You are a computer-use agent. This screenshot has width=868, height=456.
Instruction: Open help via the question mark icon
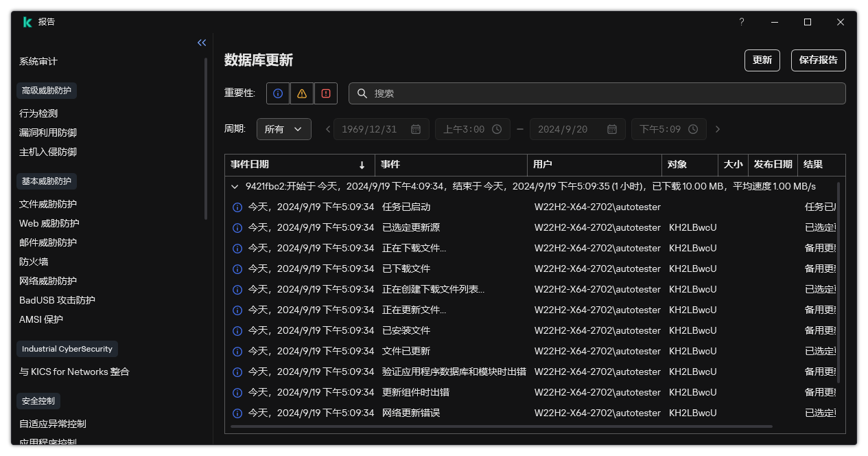(741, 22)
